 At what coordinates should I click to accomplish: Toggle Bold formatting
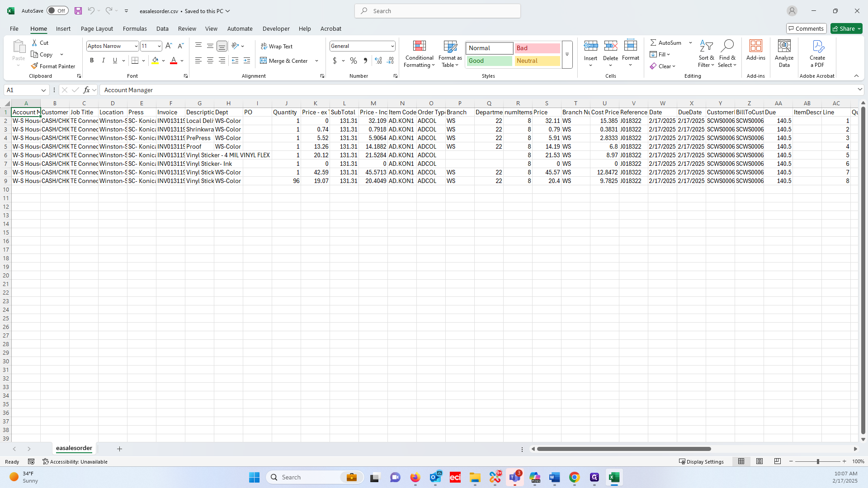point(92,61)
